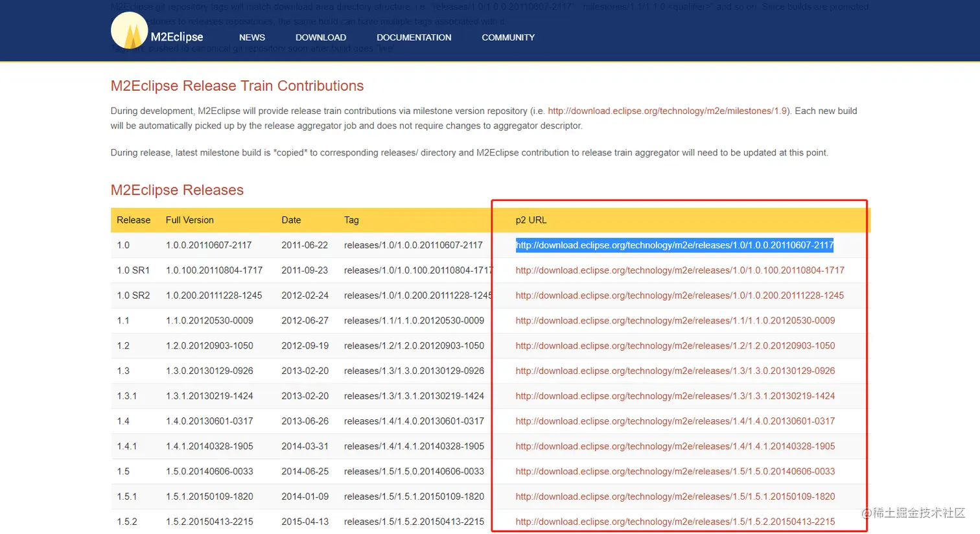Select date cell 2011-09-23
This screenshot has width=980, height=534.
305,270
